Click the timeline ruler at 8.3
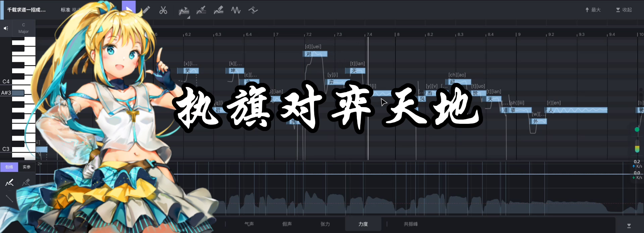Screen dimensions: 644x233 point(460,34)
